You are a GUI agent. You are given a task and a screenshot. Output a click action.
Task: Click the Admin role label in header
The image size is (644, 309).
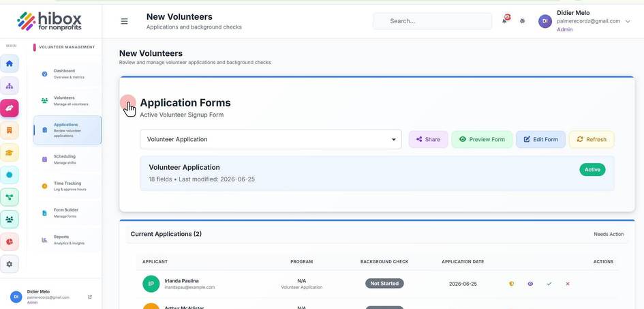pos(564,29)
